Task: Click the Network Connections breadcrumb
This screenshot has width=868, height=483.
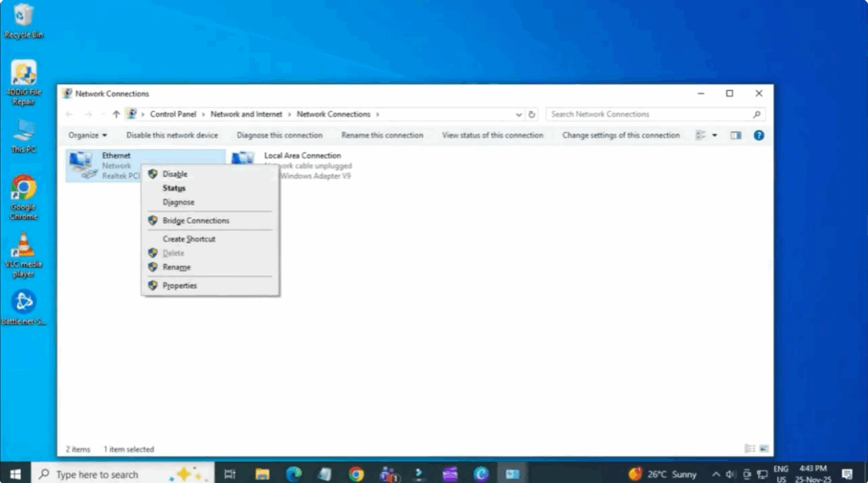Action: [x=333, y=114]
